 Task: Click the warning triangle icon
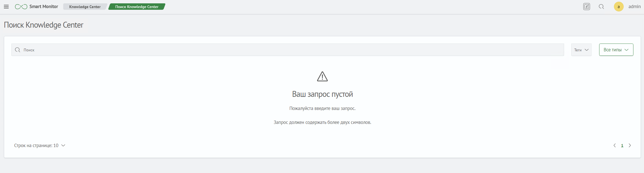(322, 76)
